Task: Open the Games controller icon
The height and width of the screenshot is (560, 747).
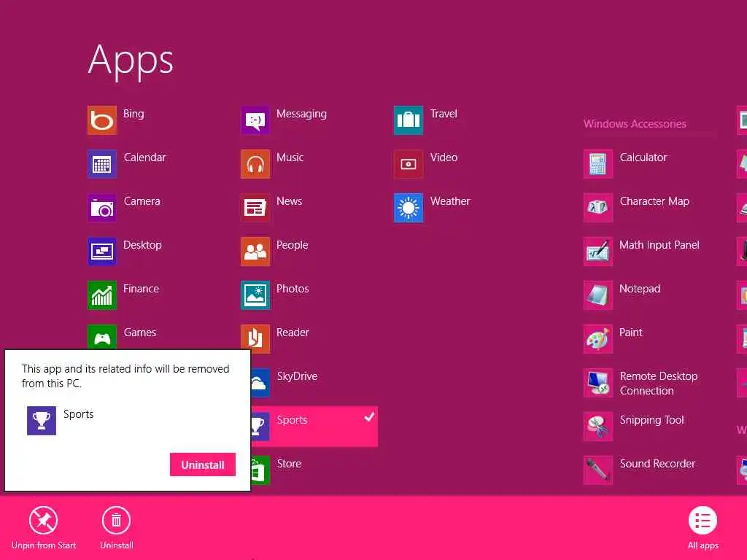Action: [102, 337]
